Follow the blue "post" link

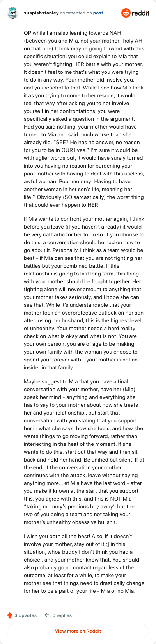point(98,13)
